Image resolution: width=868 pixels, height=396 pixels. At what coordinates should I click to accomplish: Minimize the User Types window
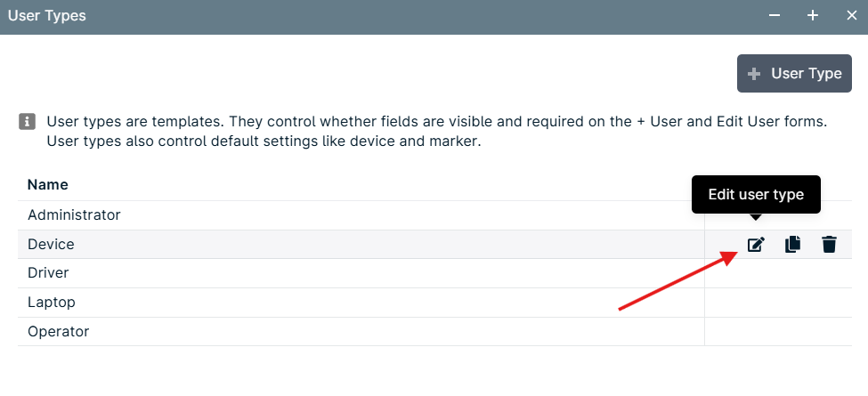point(775,15)
